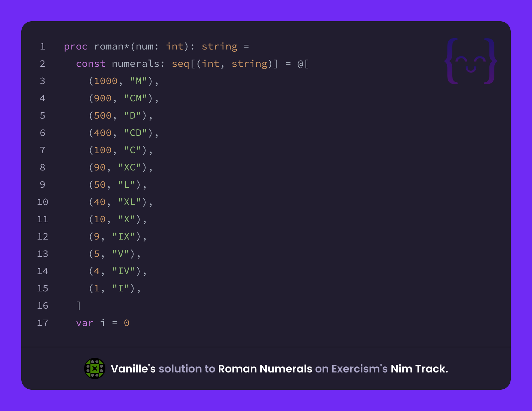Click the "var i = 0" line
Viewport: 532px width, 411px height.
click(103, 323)
